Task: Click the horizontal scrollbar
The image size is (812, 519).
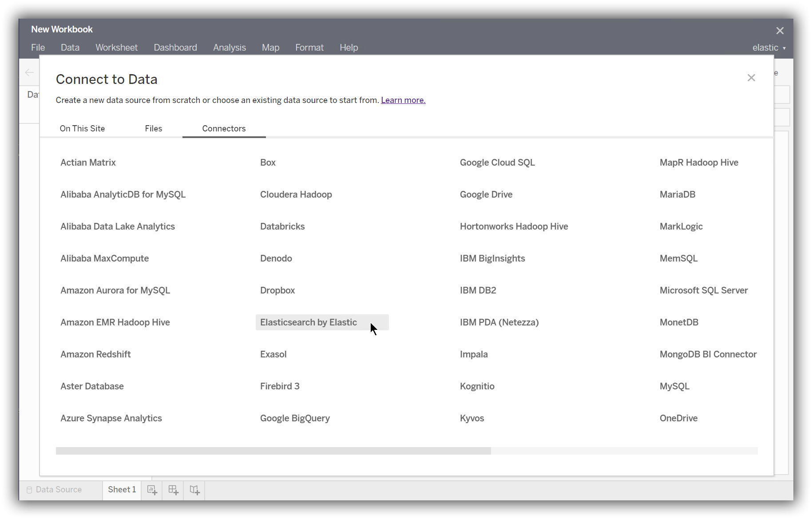Action: [x=273, y=451]
